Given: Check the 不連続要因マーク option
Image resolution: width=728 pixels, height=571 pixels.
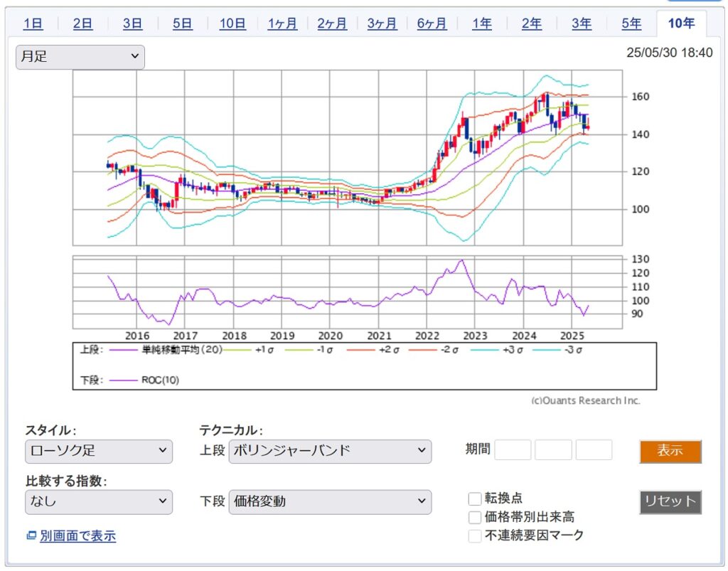Looking at the screenshot, I should click(475, 535).
